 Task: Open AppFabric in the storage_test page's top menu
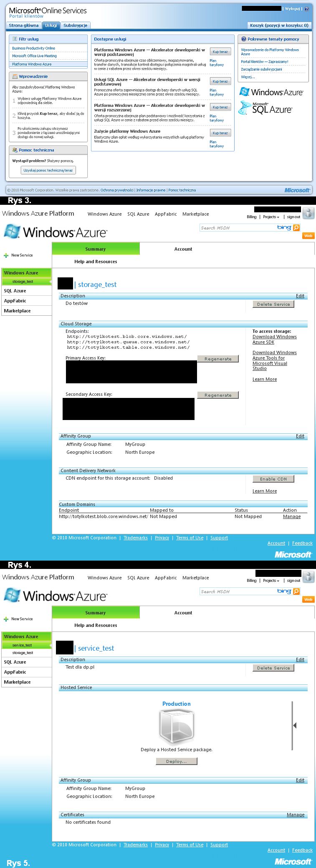166,214
